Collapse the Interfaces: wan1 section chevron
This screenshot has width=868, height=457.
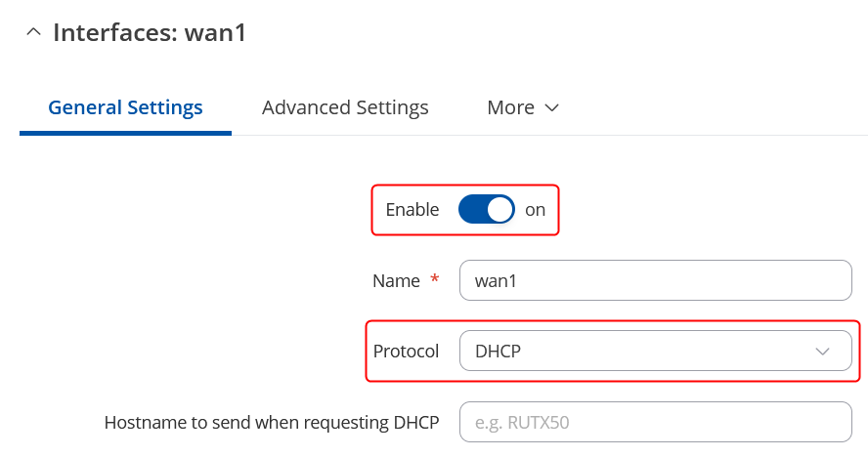tap(33, 32)
